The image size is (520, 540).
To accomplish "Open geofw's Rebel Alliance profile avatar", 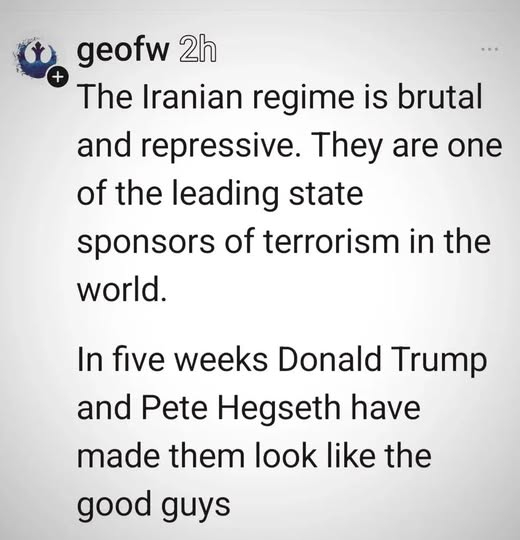I will [x=35, y=56].
